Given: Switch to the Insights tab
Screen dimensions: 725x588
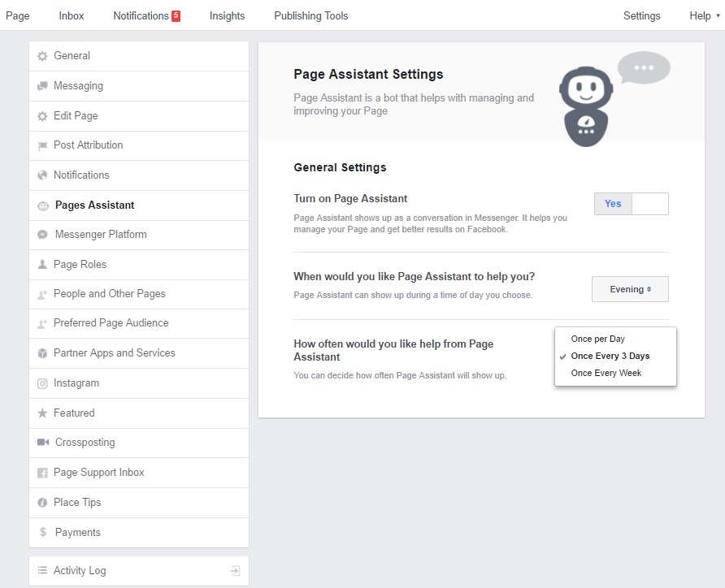Looking at the screenshot, I should coord(227,15).
